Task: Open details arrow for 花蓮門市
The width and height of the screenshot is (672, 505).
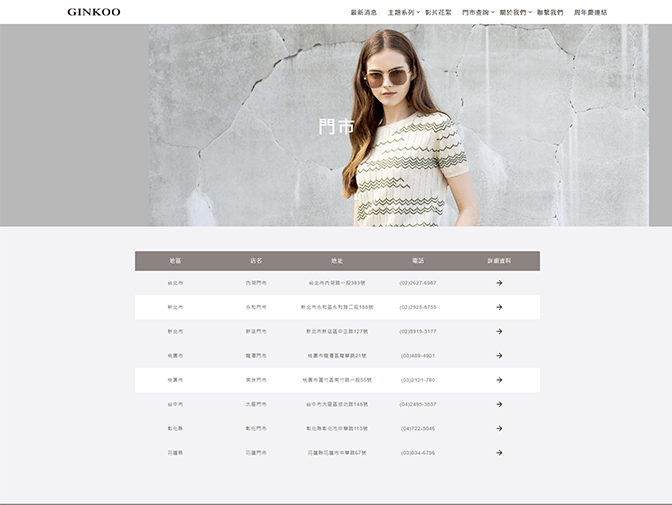Action: [x=499, y=452]
